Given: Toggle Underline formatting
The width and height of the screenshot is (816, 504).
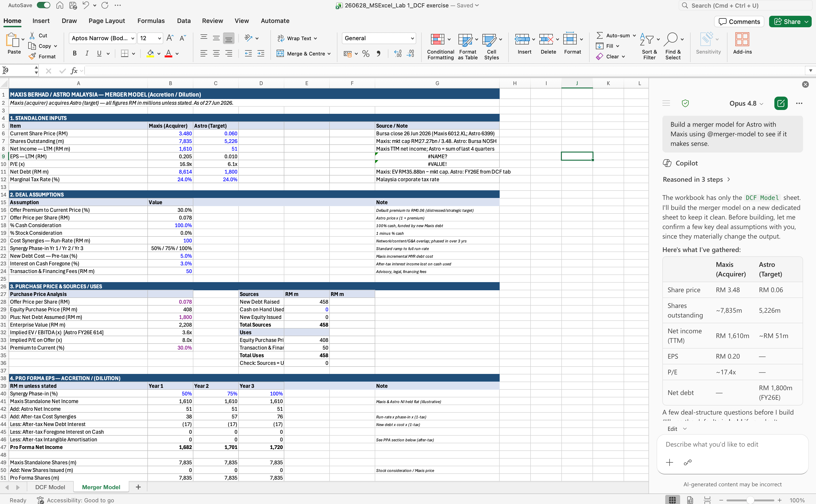Looking at the screenshot, I should tap(99, 53).
